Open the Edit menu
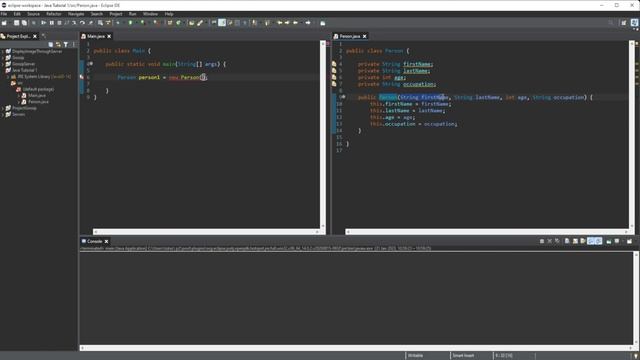The width and height of the screenshot is (640, 360). coord(17,14)
